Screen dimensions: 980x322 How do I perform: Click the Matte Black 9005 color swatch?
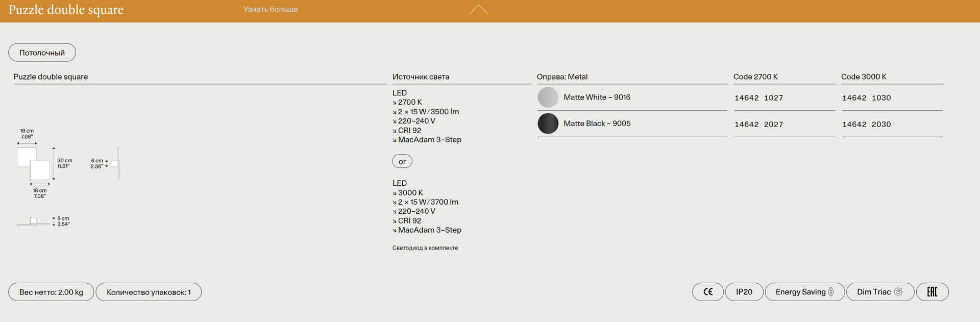(x=548, y=124)
